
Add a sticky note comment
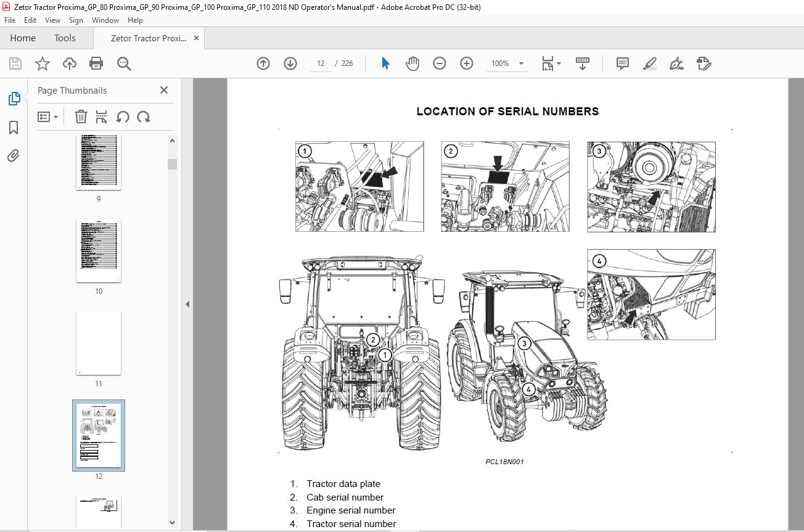(x=623, y=63)
